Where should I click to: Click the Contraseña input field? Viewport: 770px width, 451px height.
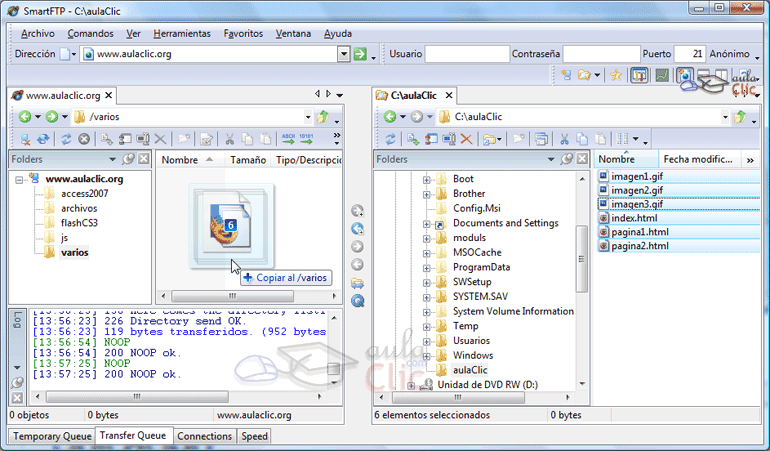coord(602,54)
